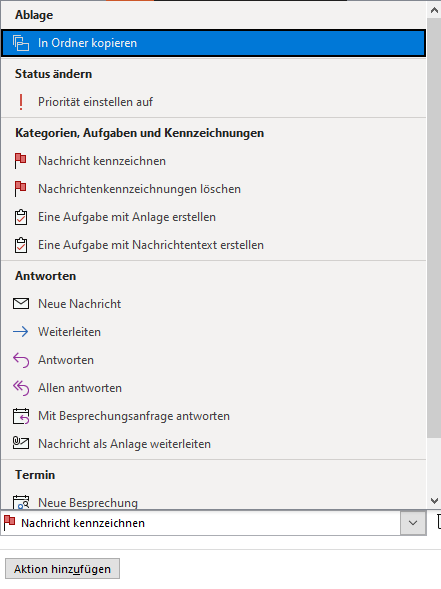Click the envelope icon for Neue Nachricht

coord(21,304)
